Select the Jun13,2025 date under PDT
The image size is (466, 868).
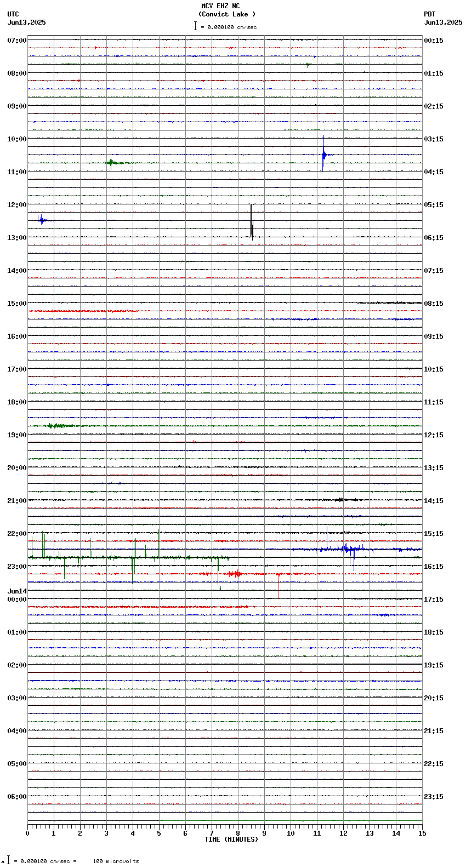[443, 22]
